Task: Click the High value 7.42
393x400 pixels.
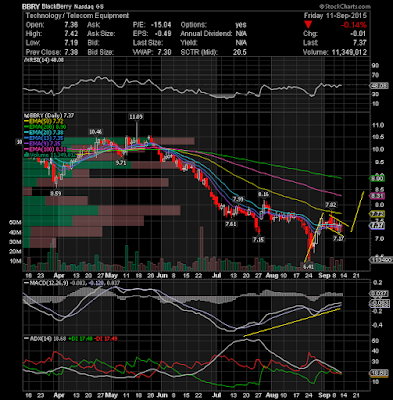Action: click(x=72, y=34)
